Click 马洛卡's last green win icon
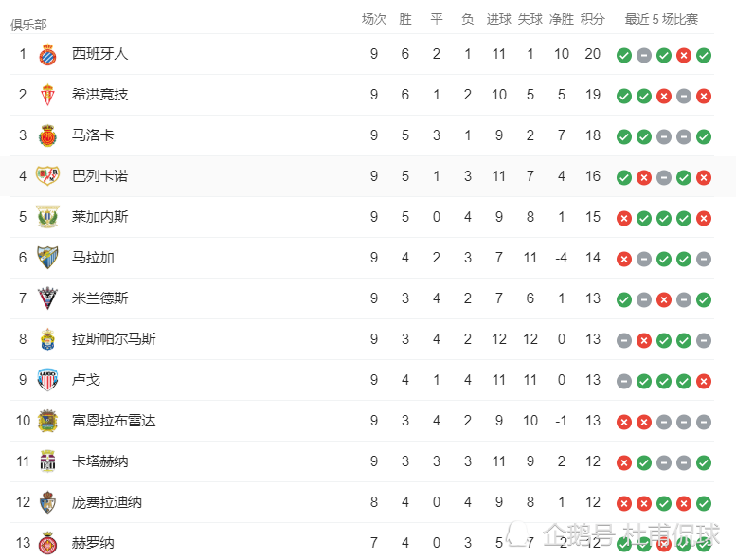Viewport: 736px width, 560px height. pyautogui.click(x=704, y=137)
